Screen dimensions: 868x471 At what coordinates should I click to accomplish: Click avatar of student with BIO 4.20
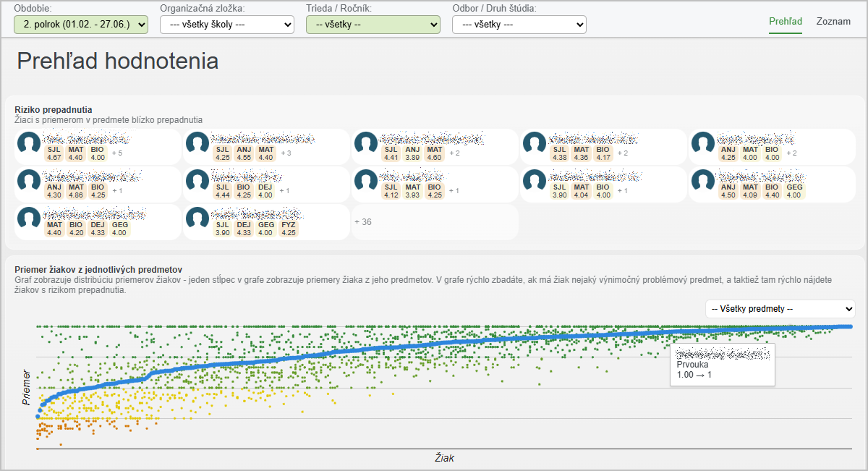click(x=29, y=218)
